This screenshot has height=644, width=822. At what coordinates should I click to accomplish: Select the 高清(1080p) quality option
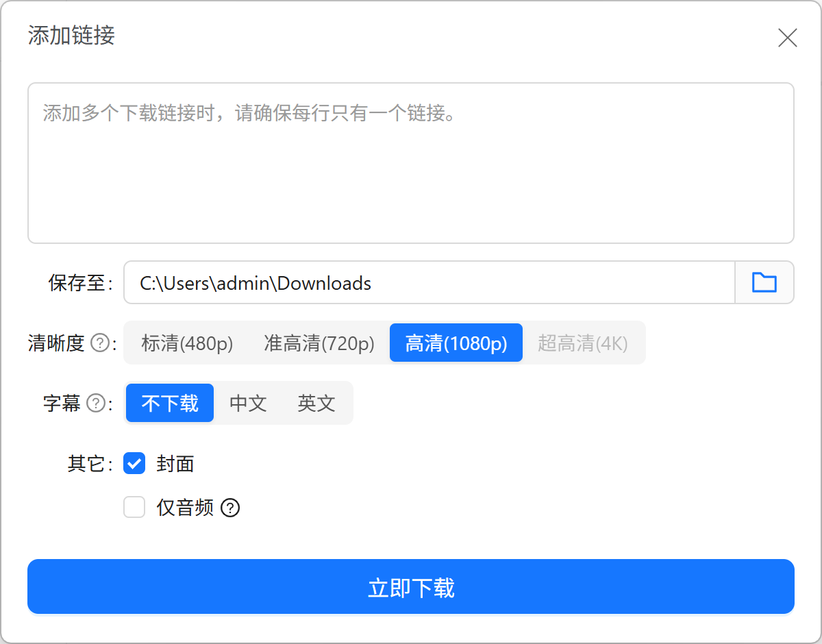(x=456, y=343)
